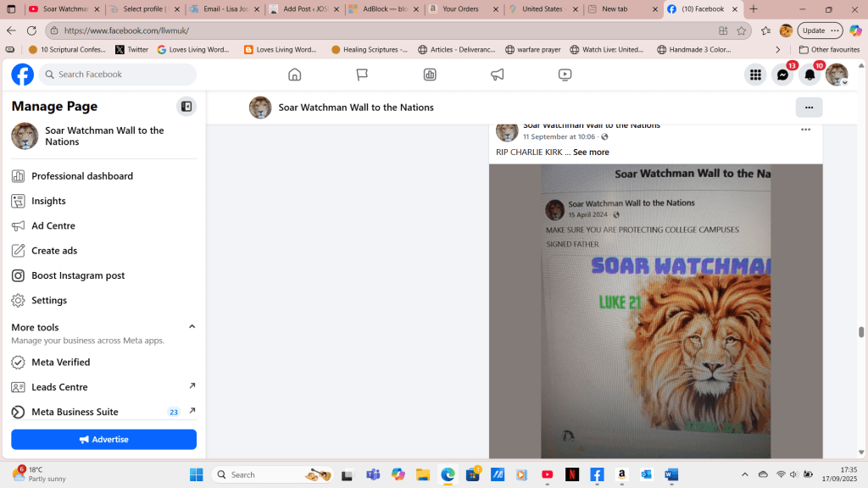Image resolution: width=868 pixels, height=488 pixels.
Task: Click the Facebook logo
Action: (x=23, y=75)
